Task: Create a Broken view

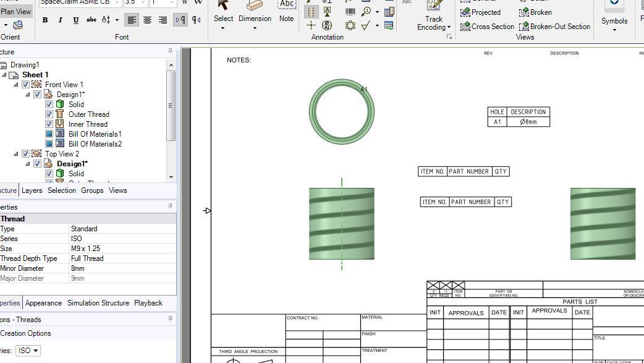Action: point(535,12)
